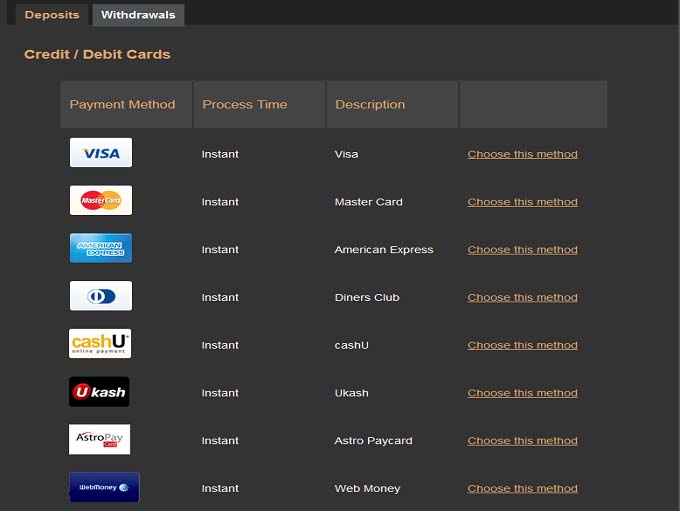Click the AstroPay card logo
This screenshot has height=511, width=680.
tap(100, 440)
